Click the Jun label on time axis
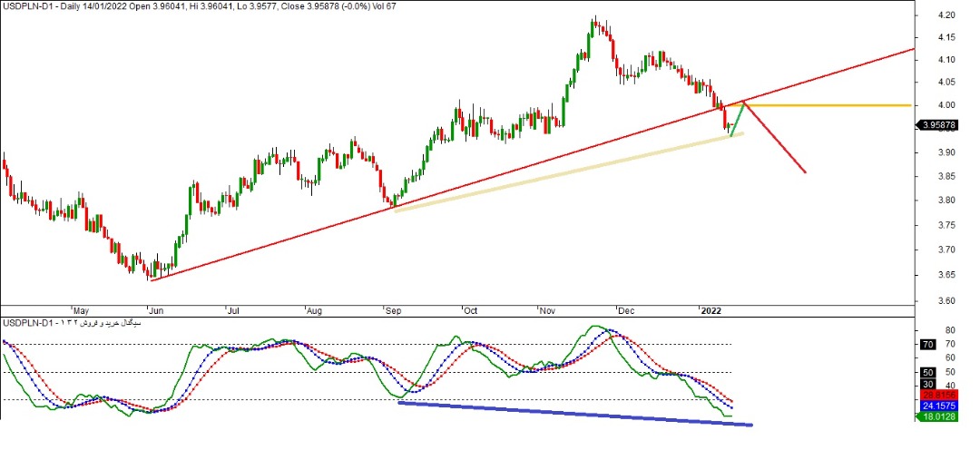This screenshot has width=980, height=460. click(156, 310)
